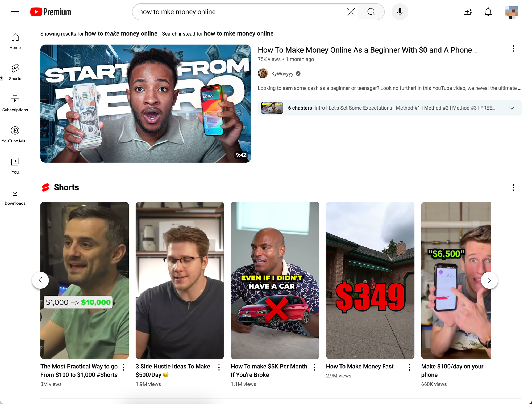Click the YouTube Premium logo
532x404 pixels.
(51, 12)
